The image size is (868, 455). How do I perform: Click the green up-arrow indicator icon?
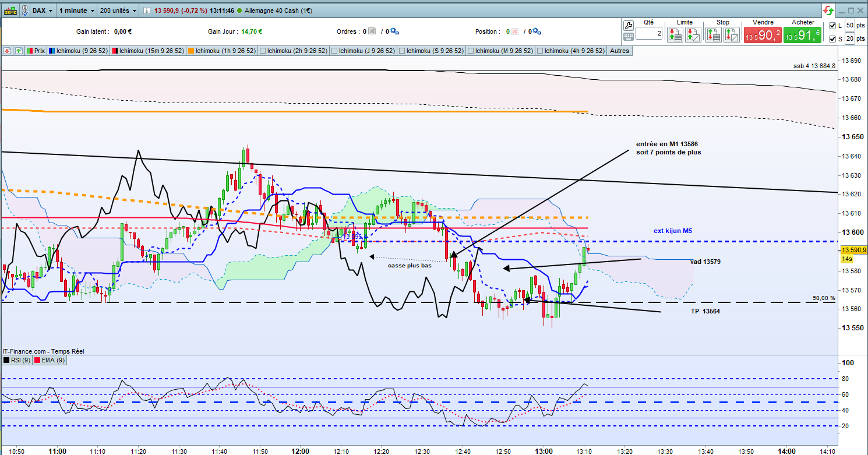click(19, 51)
